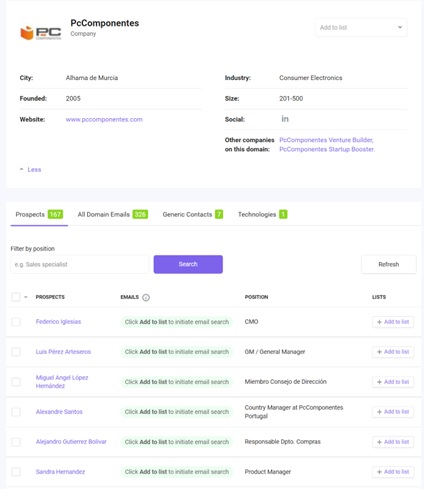Switch to the All Domain Emails tab
This screenshot has width=424, height=489.
(113, 214)
